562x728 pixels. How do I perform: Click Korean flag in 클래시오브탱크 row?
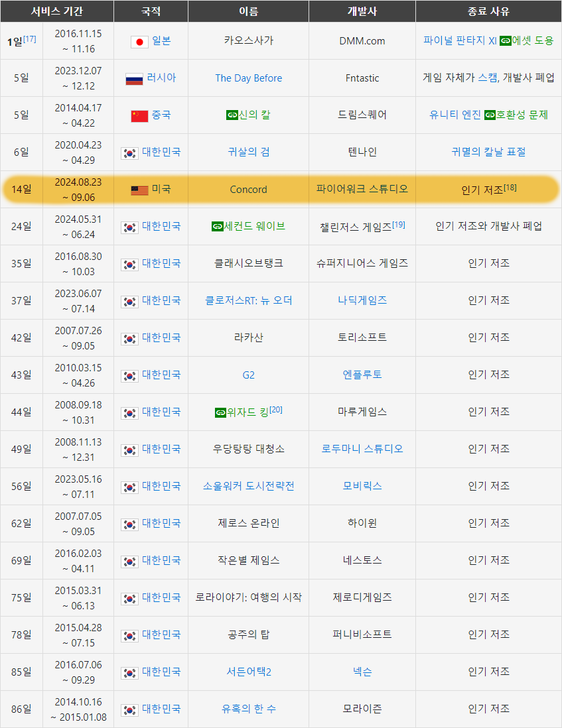pos(129,265)
